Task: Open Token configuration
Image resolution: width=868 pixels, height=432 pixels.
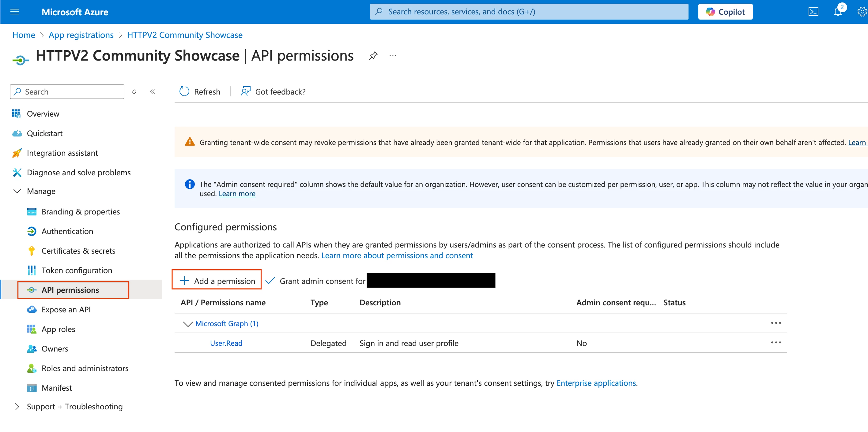Action: (x=77, y=270)
